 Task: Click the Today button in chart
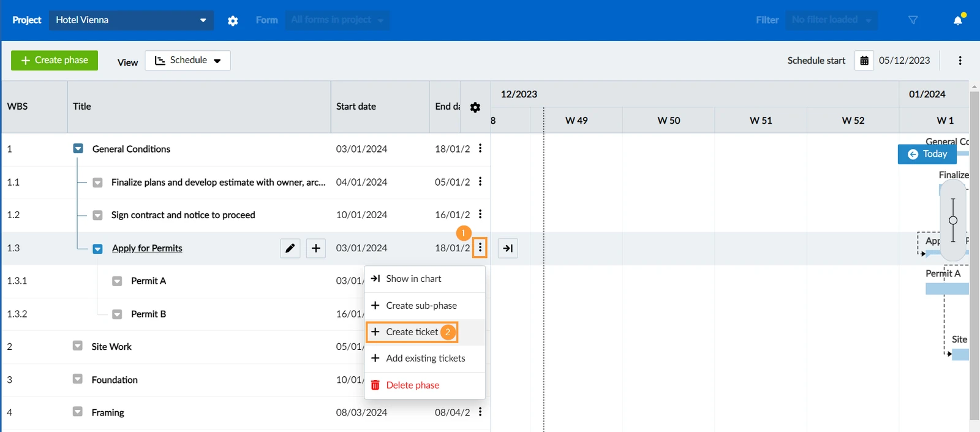pos(927,154)
